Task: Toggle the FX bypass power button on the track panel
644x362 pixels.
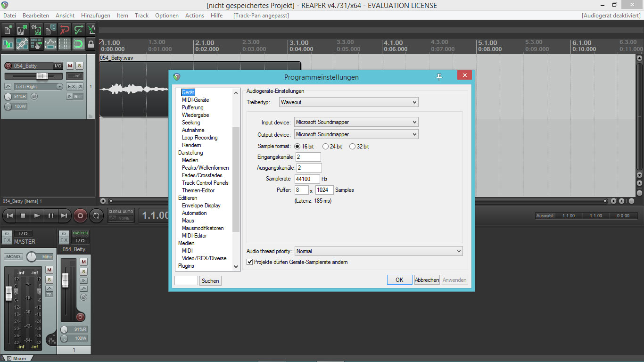Action: [80, 86]
